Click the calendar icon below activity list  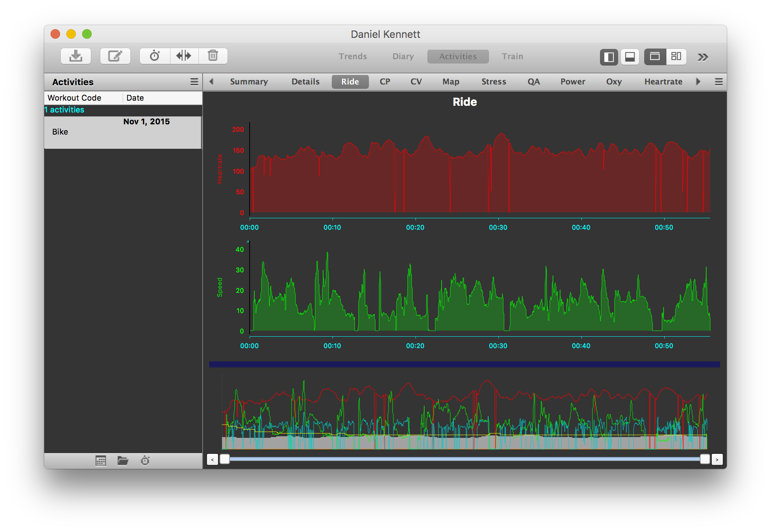(x=101, y=461)
